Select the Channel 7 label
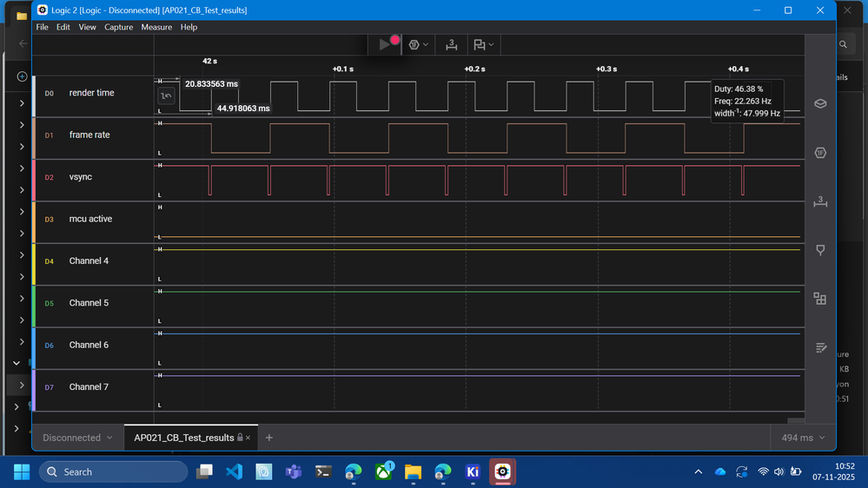The height and width of the screenshot is (488, 868). tap(89, 387)
